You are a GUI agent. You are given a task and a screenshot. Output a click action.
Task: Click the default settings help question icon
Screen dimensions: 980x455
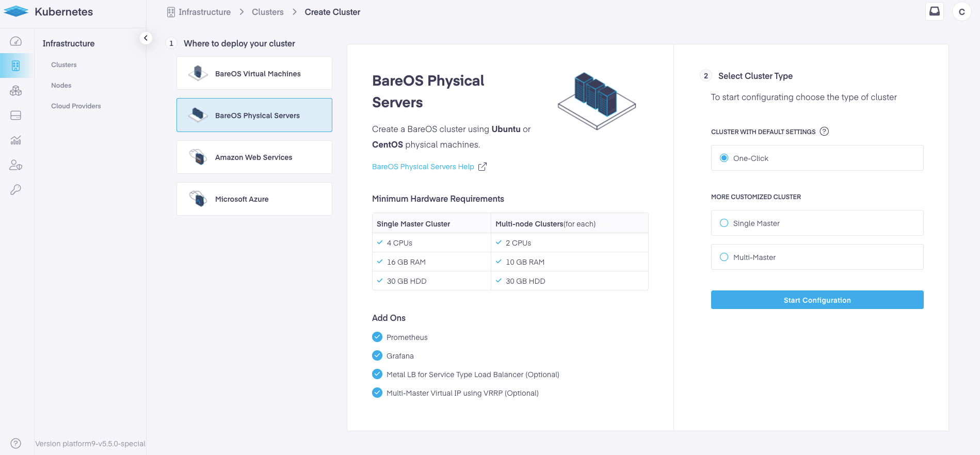[x=825, y=132]
